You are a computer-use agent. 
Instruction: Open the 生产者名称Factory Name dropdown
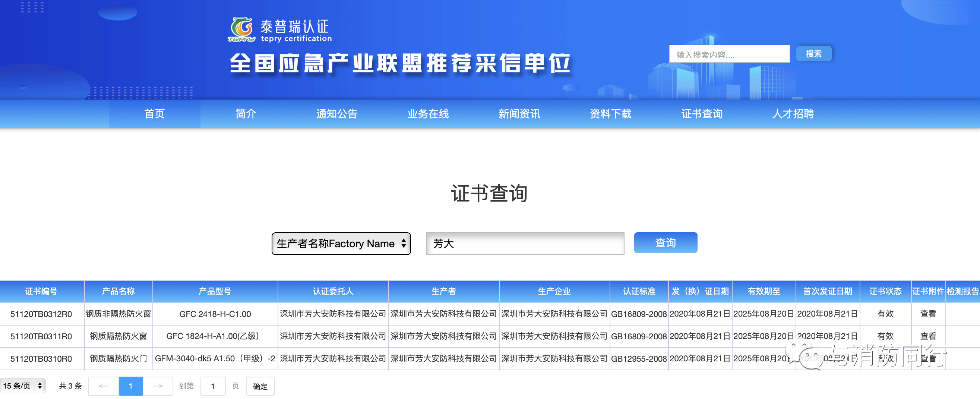click(341, 244)
